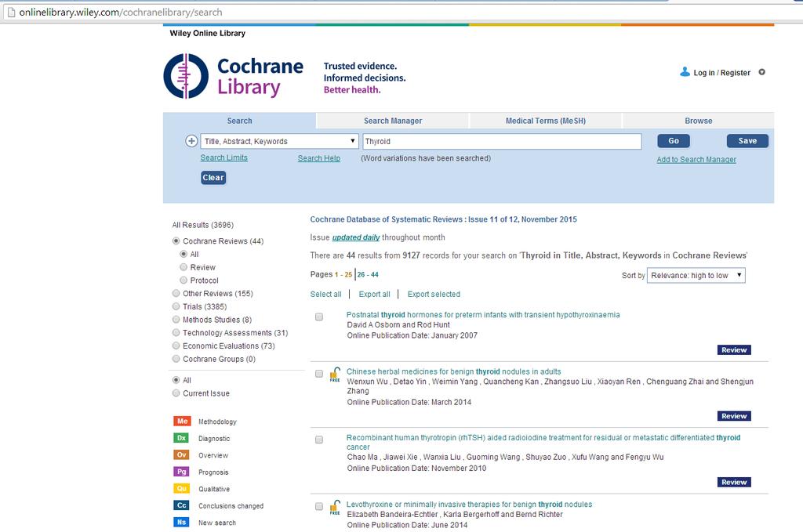Open Chinese herbal medicines for benign thyroid nodules

(x=454, y=371)
